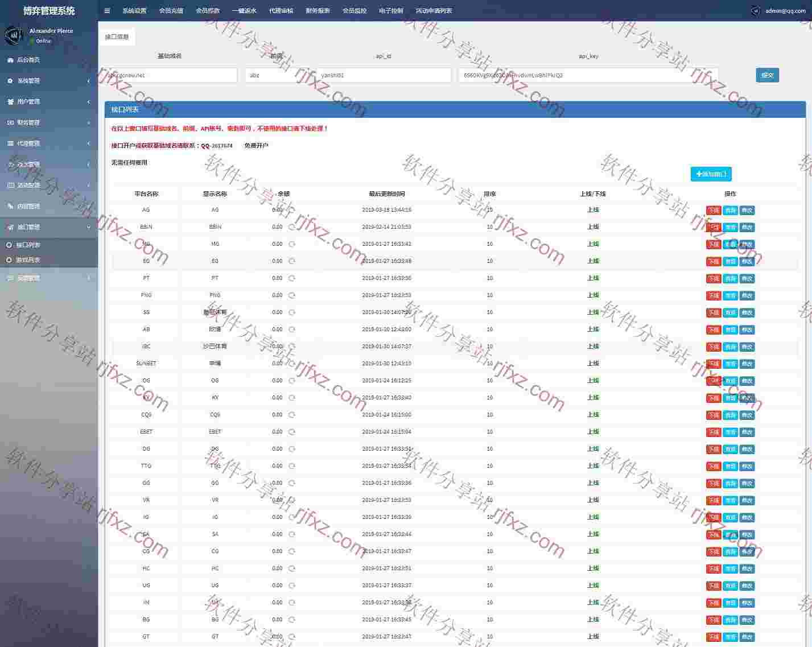Refresh the balance in the EG row
The width and height of the screenshot is (812, 647).
coord(292,261)
